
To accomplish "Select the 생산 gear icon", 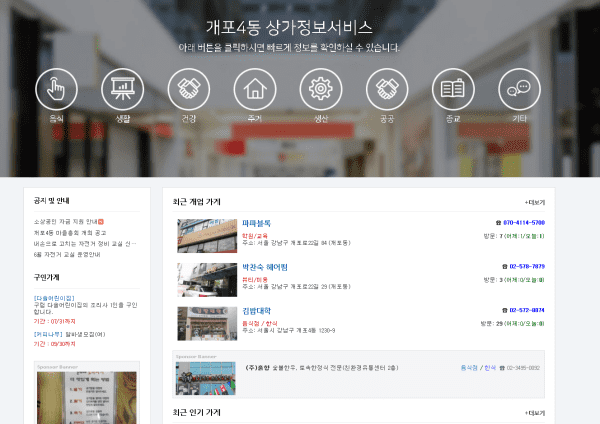I will [x=321, y=89].
